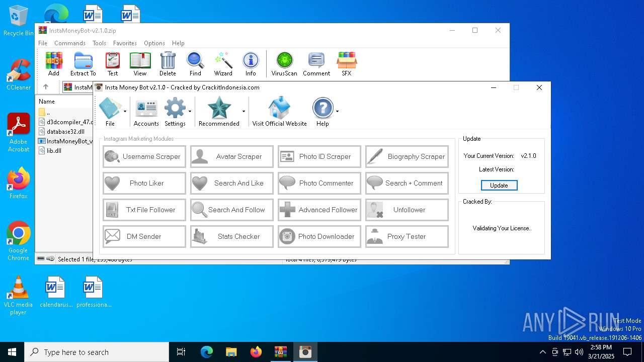The height and width of the screenshot is (362, 644).
Task: Open the DM Sender module
Action: [x=144, y=236]
